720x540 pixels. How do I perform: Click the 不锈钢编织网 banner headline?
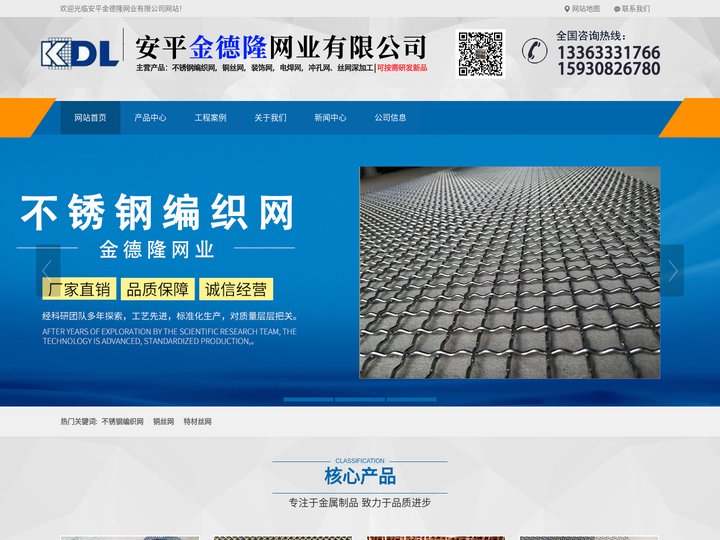157,212
